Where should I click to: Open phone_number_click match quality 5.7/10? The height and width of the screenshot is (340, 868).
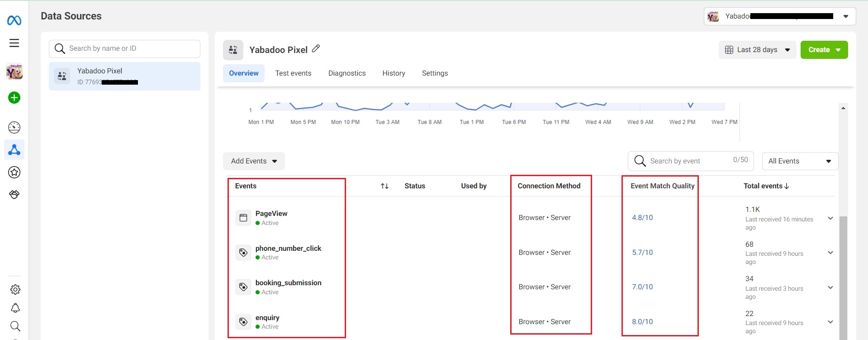click(x=642, y=253)
